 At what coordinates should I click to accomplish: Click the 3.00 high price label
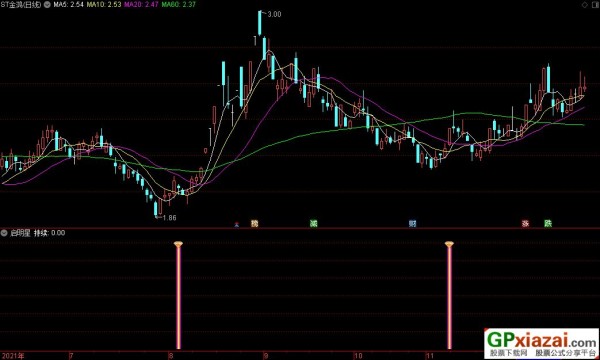(x=274, y=14)
